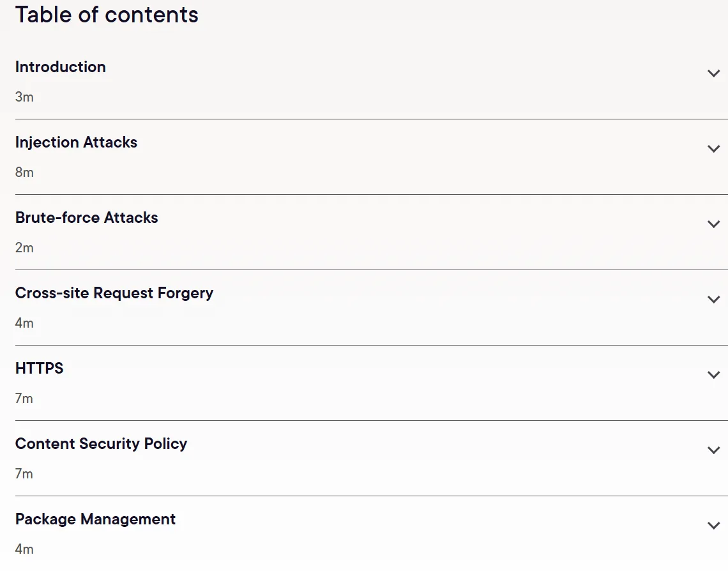The width and height of the screenshot is (728, 571).
Task: Open Cross-site Request Forgery title
Action: pyautogui.click(x=114, y=293)
